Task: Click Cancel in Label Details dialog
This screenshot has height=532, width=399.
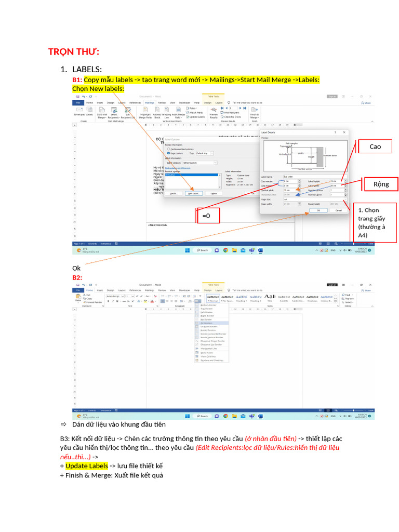Action: (x=339, y=210)
